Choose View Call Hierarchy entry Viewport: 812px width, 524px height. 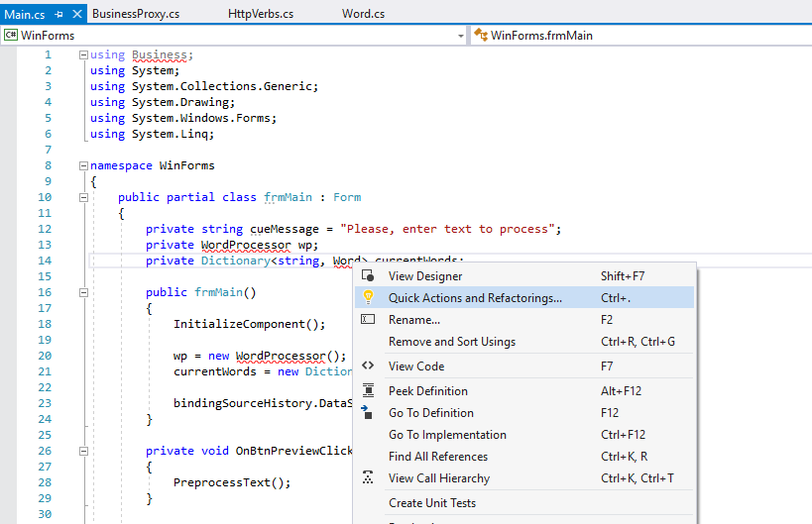(x=524, y=477)
